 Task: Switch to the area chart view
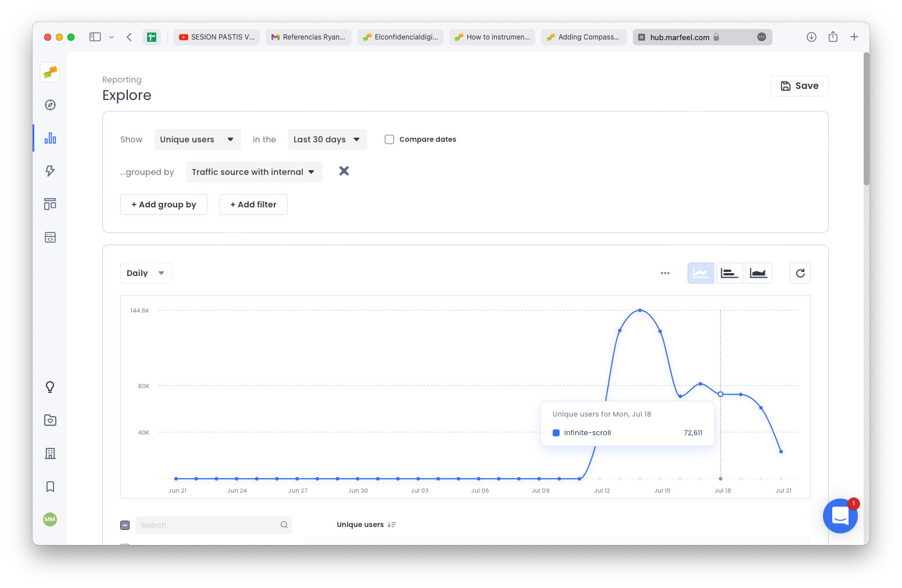pos(759,273)
